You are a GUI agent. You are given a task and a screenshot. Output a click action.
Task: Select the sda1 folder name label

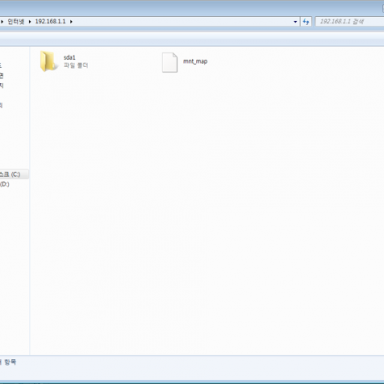click(69, 58)
